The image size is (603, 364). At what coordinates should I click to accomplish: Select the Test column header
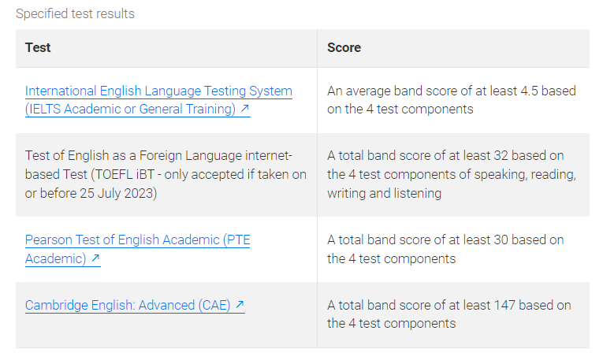coord(38,48)
